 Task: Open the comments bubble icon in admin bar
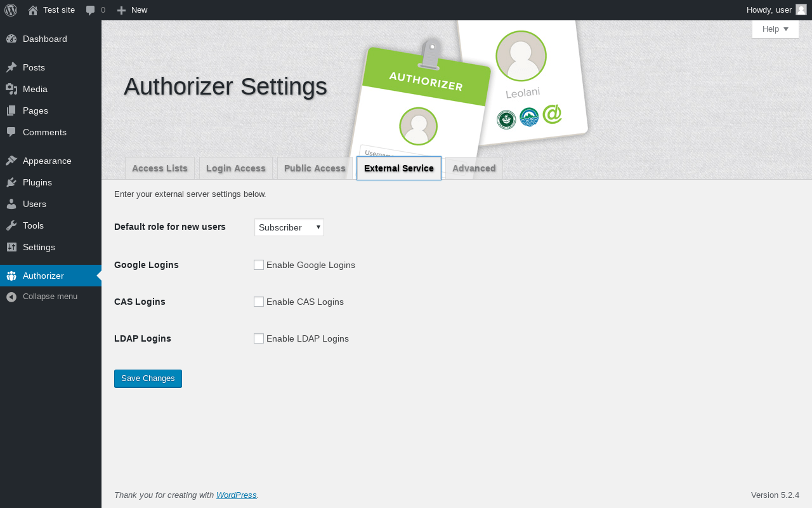click(x=91, y=10)
